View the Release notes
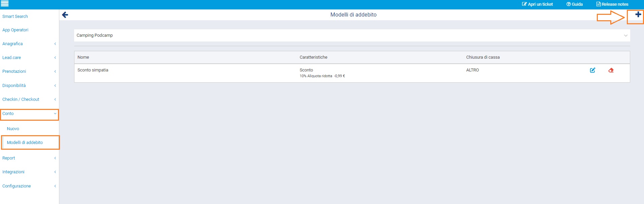The height and width of the screenshot is (204, 644). click(612, 4)
